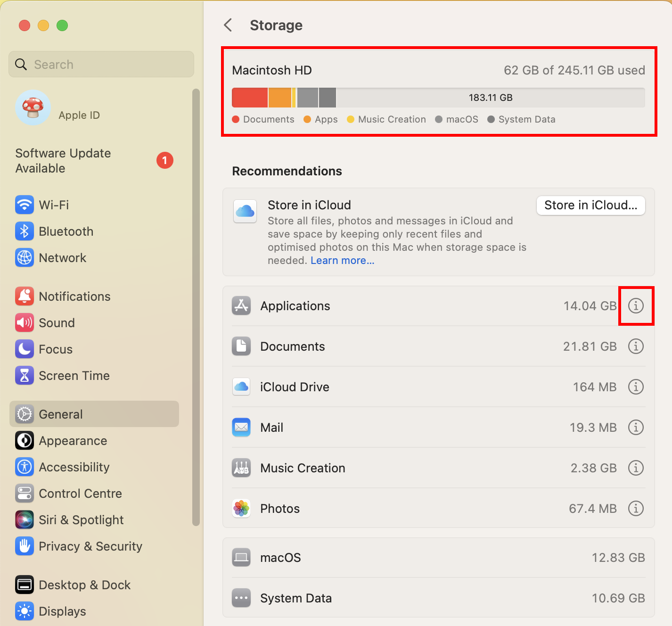Click the 183.11 GB free space bar
The image size is (672, 626).
coord(491,98)
